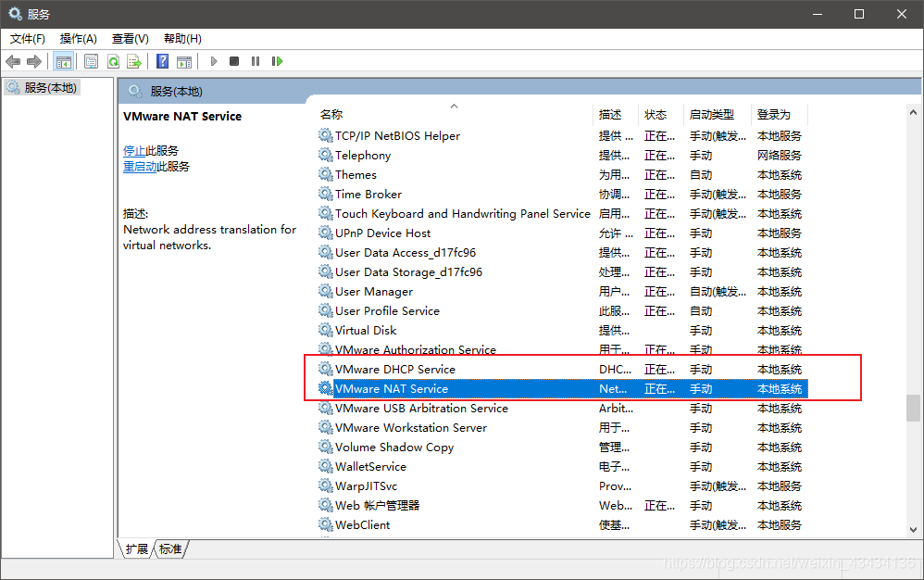Maximize the 服务 window
The width and height of the screenshot is (924, 580).
tap(859, 14)
